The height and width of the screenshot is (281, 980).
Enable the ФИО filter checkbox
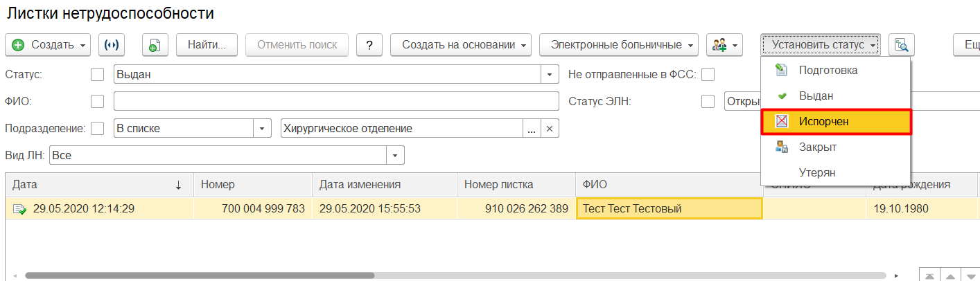tap(98, 102)
